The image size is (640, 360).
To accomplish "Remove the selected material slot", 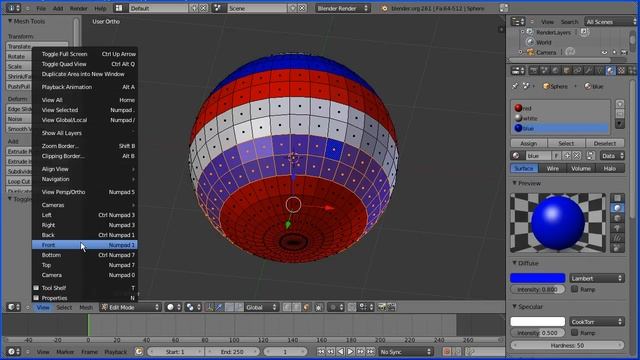I will point(620,113).
